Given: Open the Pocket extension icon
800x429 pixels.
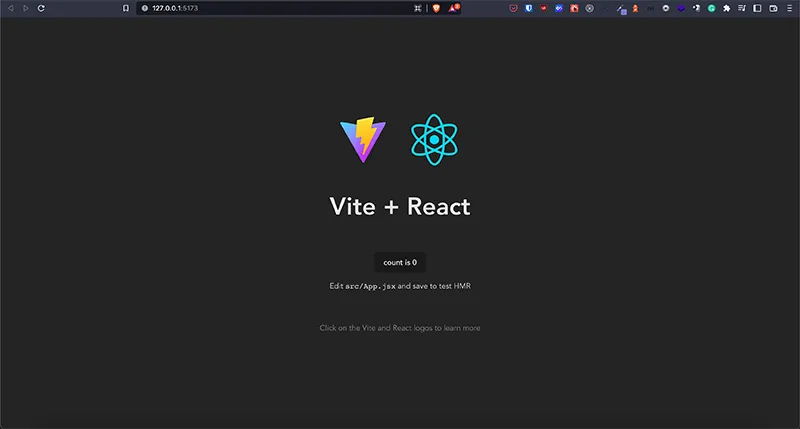Looking at the screenshot, I should point(513,8).
